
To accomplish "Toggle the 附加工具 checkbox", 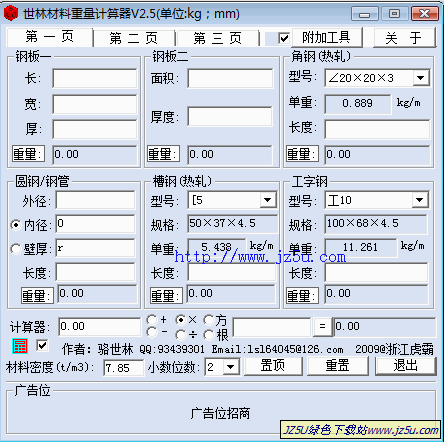I will (x=284, y=38).
